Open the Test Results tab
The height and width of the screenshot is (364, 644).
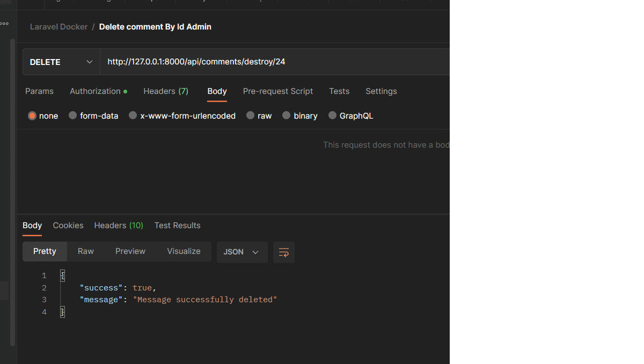pyautogui.click(x=177, y=225)
